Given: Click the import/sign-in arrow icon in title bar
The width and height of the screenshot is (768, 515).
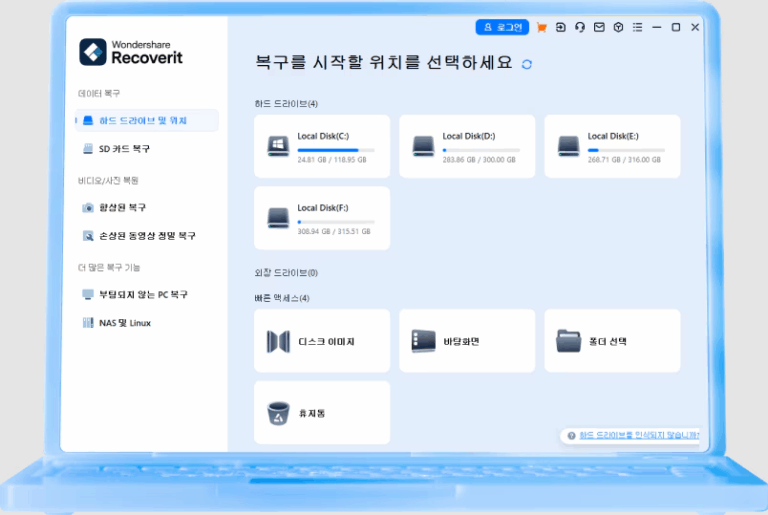Looking at the screenshot, I should 561,27.
